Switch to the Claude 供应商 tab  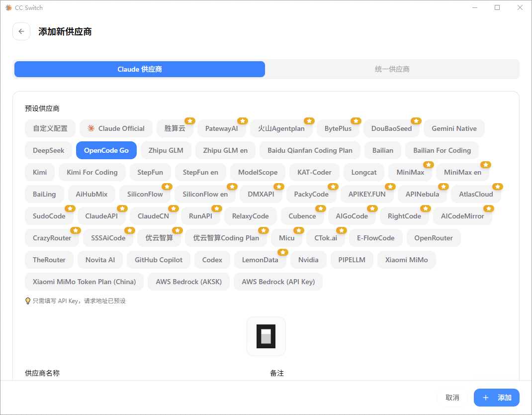click(139, 69)
